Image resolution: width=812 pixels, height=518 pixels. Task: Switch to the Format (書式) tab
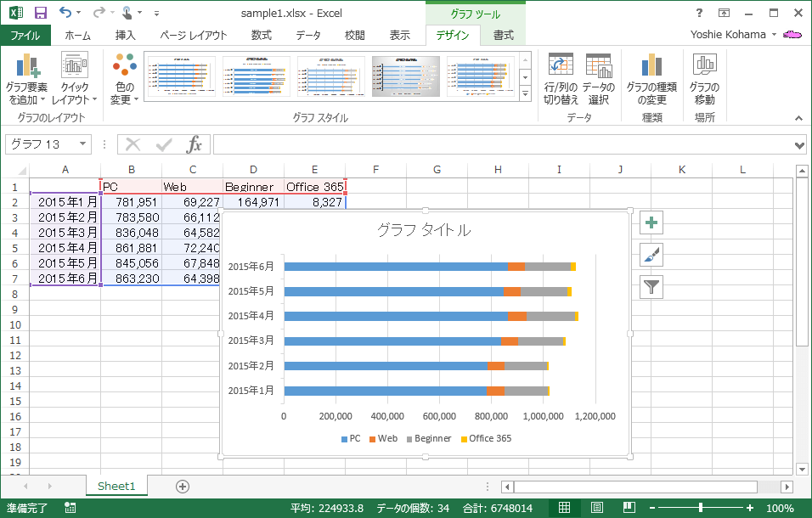click(503, 35)
